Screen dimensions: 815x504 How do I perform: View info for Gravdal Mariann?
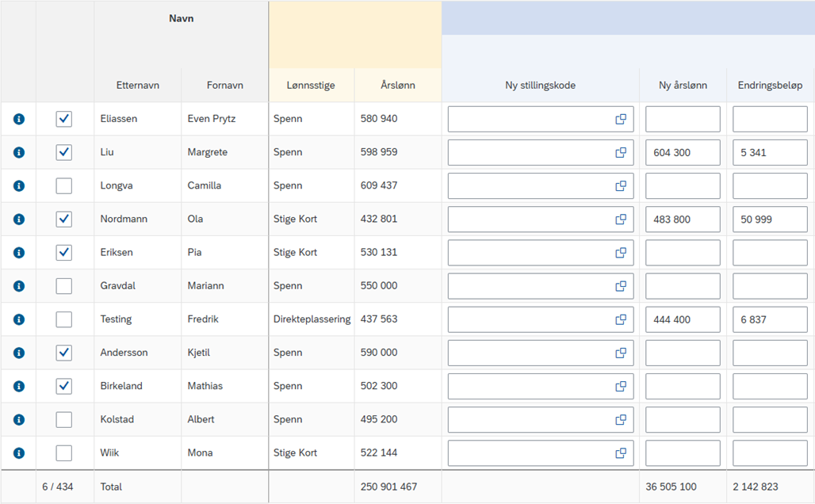pos(19,286)
